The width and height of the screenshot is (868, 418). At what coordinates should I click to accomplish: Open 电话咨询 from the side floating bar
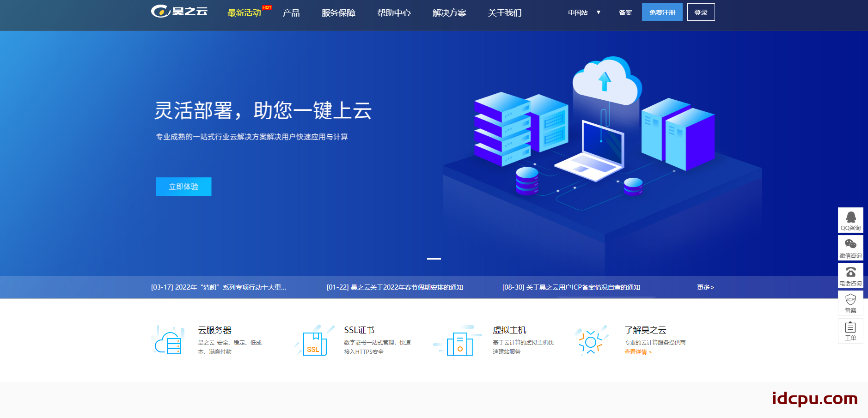pos(850,276)
